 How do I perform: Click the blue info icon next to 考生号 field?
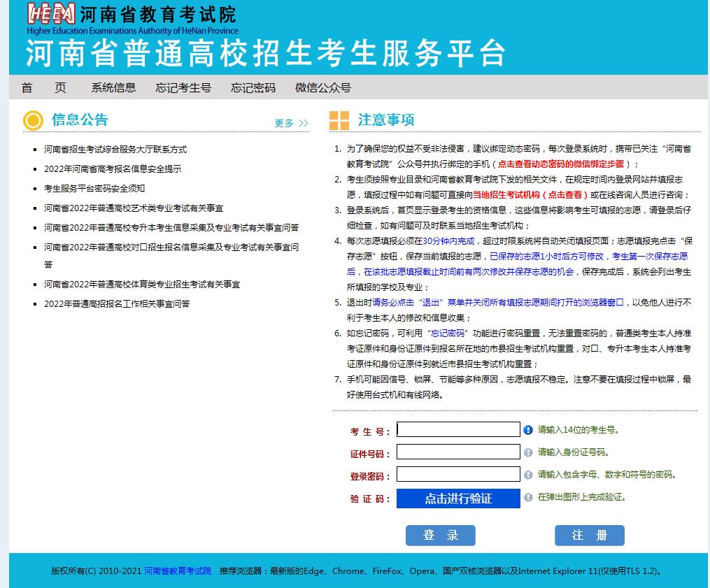(528, 430)
